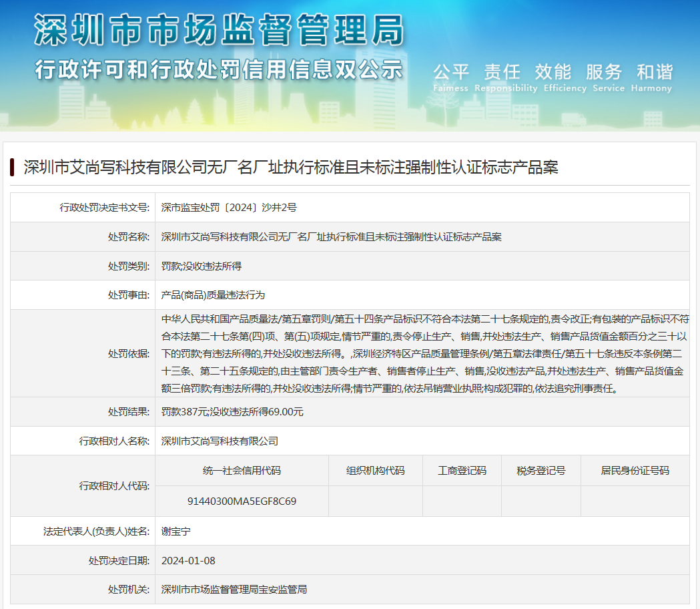Viewport: 700px width, 609px height.
Task: Click the dark red bar beside case heading
Action: click(13, 167)
